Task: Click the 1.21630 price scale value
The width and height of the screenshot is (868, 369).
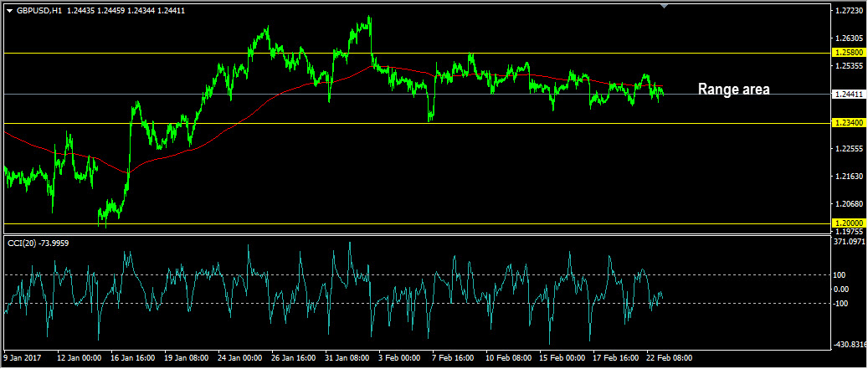Action: 849,177
